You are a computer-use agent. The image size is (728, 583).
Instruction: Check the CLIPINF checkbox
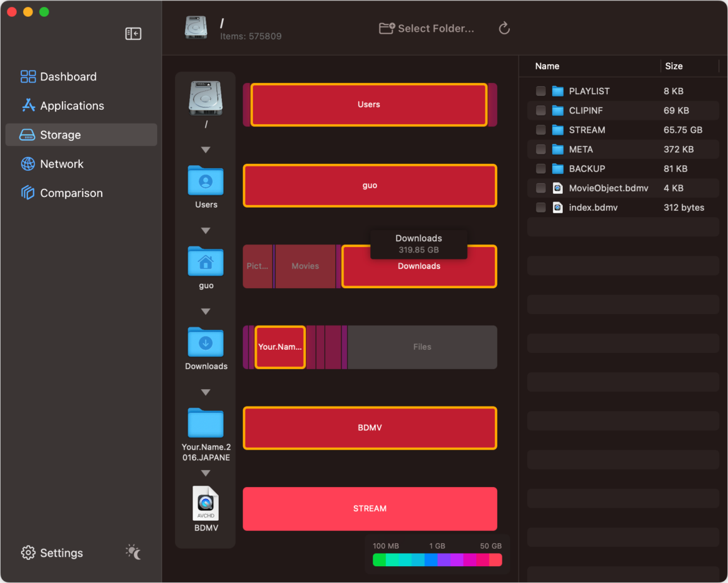(x=540, y=110)
